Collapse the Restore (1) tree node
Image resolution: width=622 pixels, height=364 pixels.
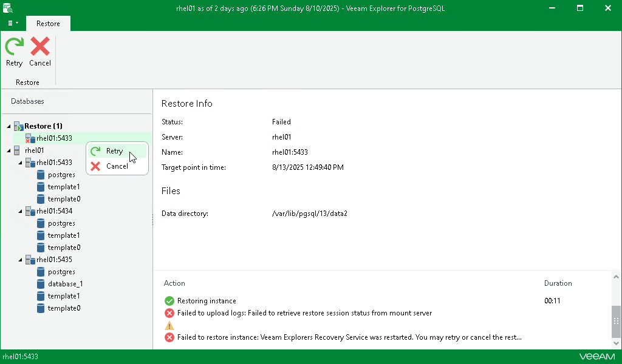(x=8, y=126)
